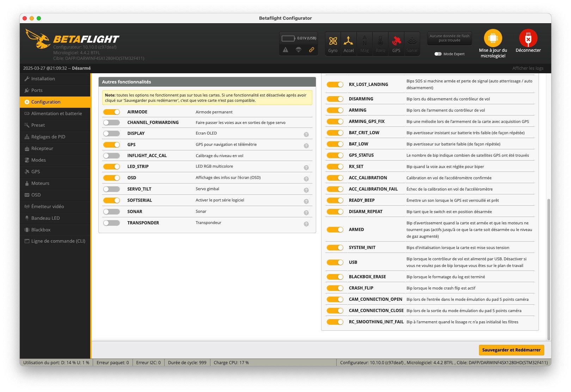The height and width of the screenshot is (392, 571).
Task: Toggle Mode Expert switch
Action: pyautogui.click(x=438, y=54)
